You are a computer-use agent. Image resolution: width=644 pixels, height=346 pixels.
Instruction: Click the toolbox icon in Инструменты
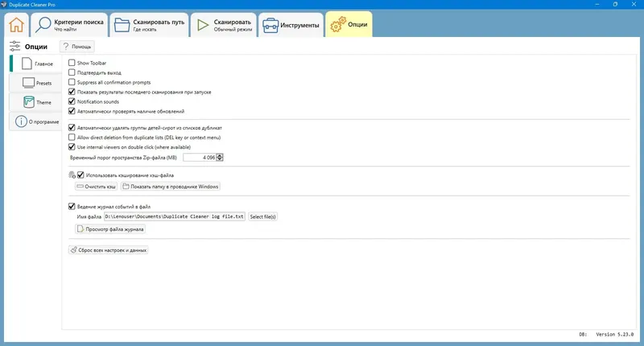pos(270,26)
